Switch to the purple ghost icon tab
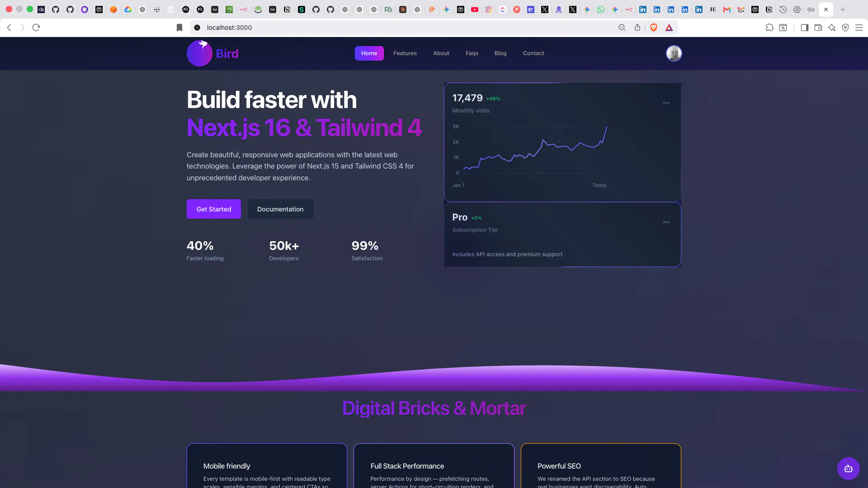Screen dimensions: 868x488 [559, 9]
